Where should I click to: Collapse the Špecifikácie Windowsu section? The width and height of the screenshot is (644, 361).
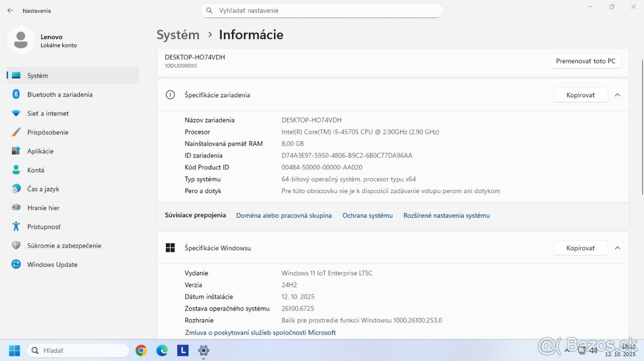coord(617,247)
